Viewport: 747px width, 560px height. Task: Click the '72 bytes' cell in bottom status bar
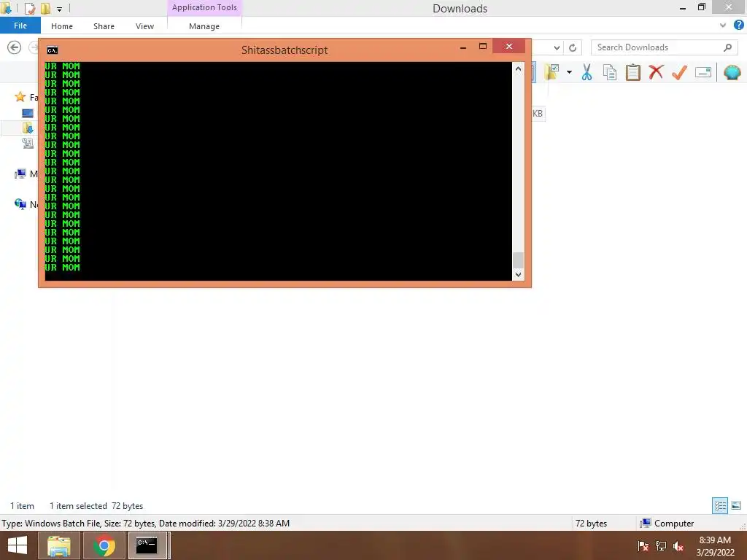click(x=591, y=524)
